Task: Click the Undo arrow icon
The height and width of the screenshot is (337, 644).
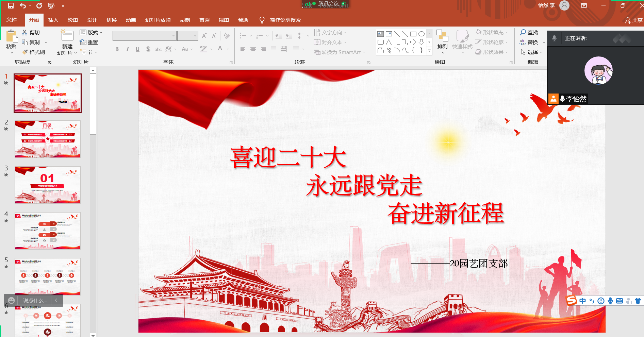Action: (23, 6)
